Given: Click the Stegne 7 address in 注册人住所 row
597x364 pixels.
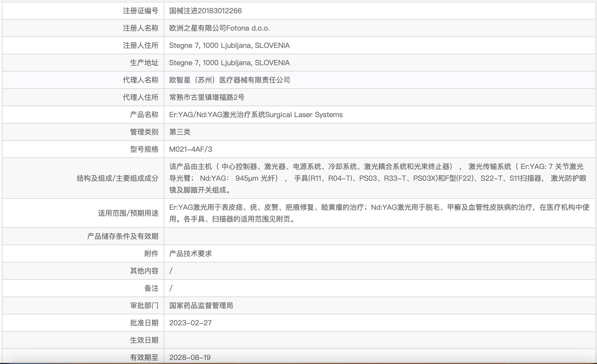Looking at the screenshot, I should coord(229,45).
